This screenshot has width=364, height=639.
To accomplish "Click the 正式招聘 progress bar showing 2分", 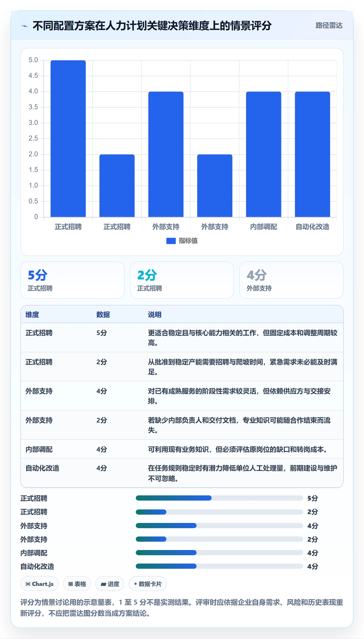I will pos(219,512).
